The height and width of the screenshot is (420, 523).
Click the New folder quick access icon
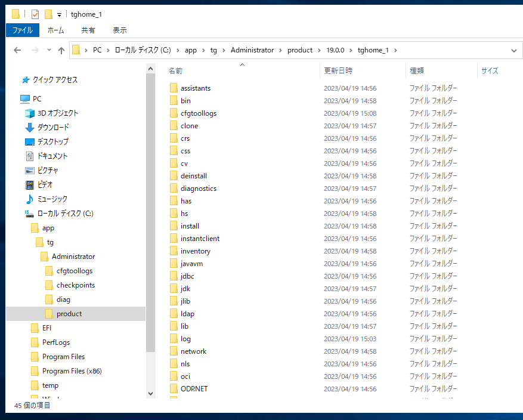click(x=48, y=14)
